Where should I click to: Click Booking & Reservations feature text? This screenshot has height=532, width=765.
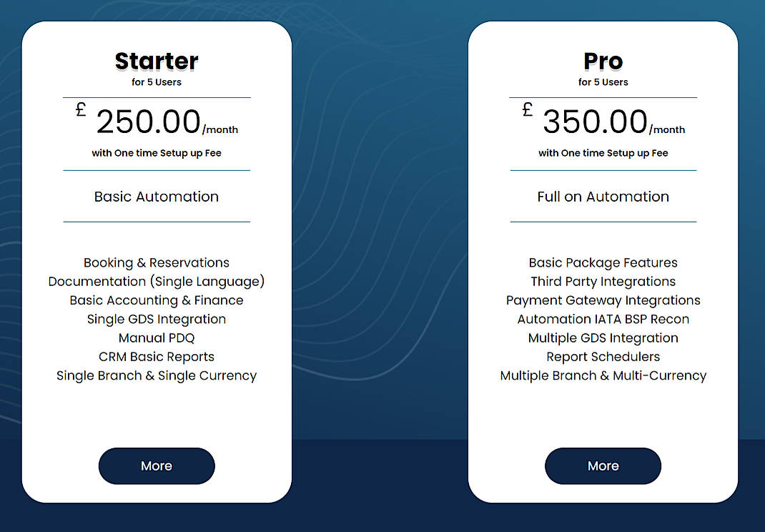click(157, 262)
